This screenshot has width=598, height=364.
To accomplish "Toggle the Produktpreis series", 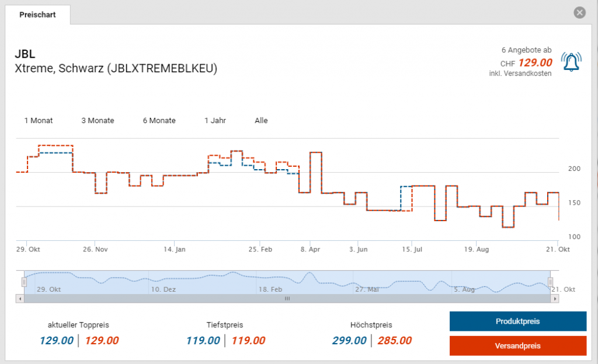I will click(x=517, y=321).
